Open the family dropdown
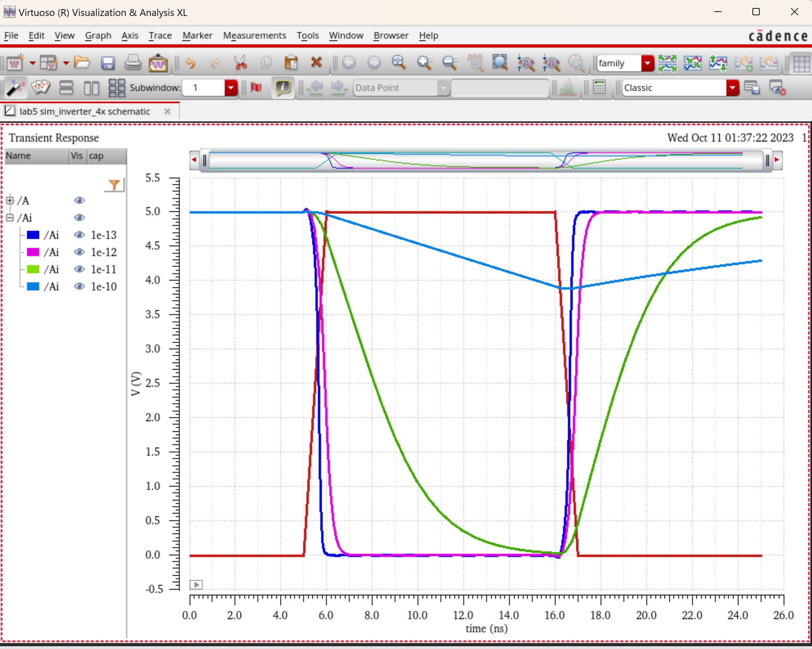Image resolution: width=812 pixels, height=649 pixels. (647, 63)
